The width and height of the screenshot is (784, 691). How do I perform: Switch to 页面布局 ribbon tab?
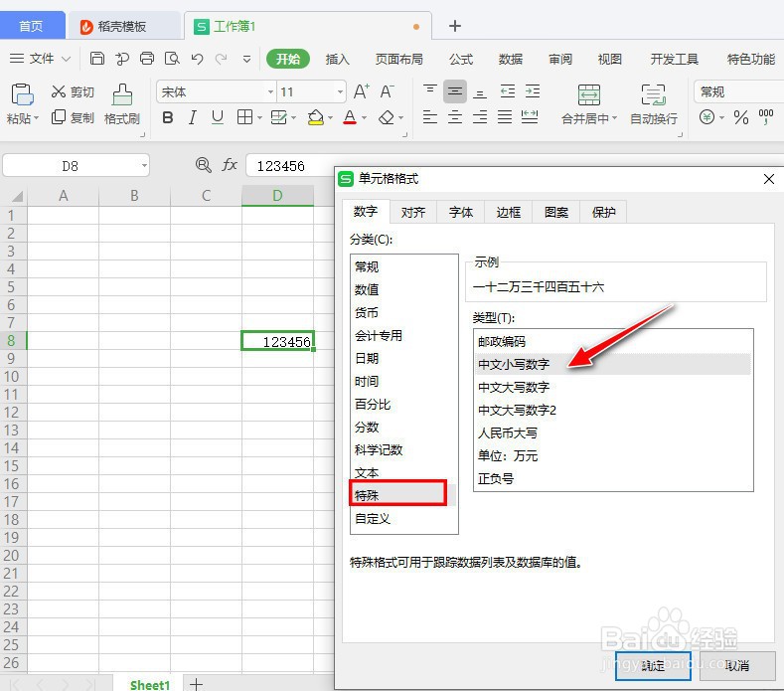tap(399, 59)
